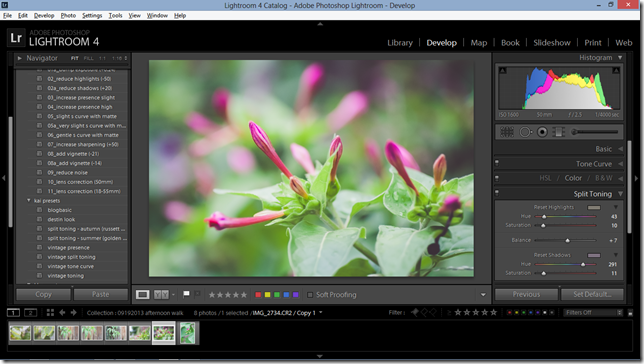Toggle the Split Toning panel switch
Image resolution: width=644 pixels, height=364 pixels.
[x=497, y=193]
